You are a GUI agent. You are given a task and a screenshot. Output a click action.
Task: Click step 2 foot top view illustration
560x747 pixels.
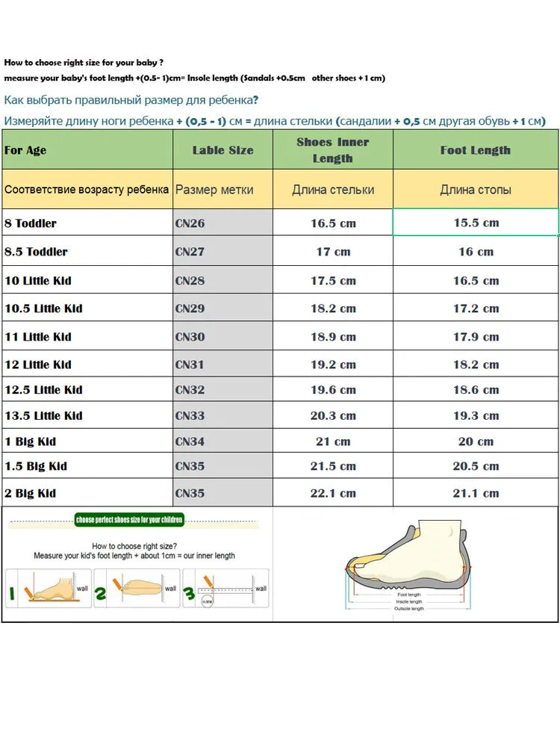[137, 588]
